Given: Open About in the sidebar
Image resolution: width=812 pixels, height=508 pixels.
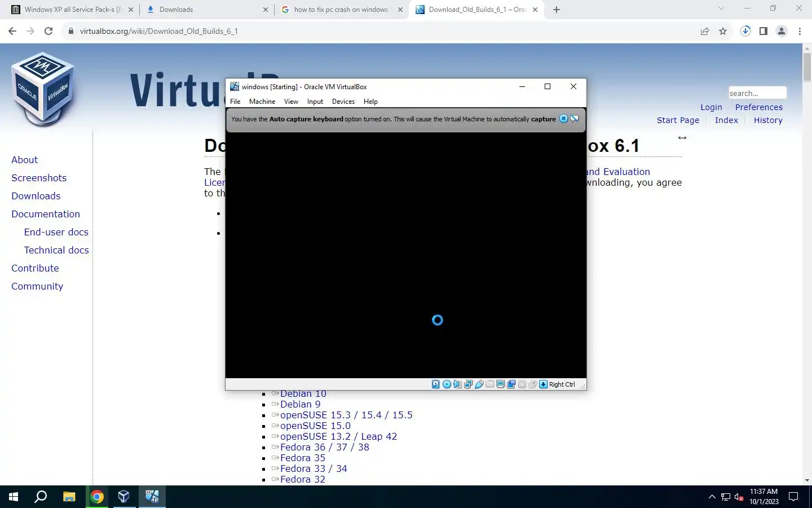Looking at the screenshot, I should point(25,160).
